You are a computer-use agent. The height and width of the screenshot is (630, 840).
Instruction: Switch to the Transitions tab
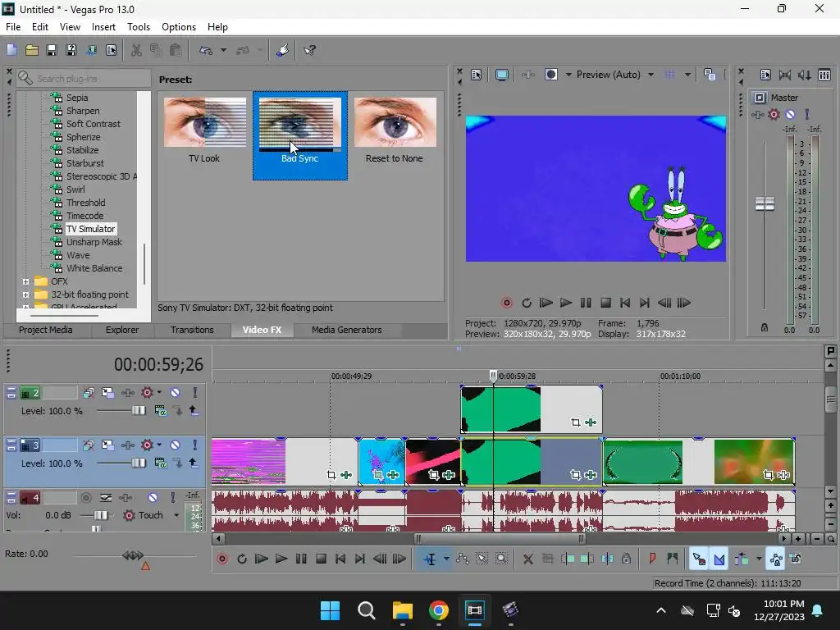point(192,330)
